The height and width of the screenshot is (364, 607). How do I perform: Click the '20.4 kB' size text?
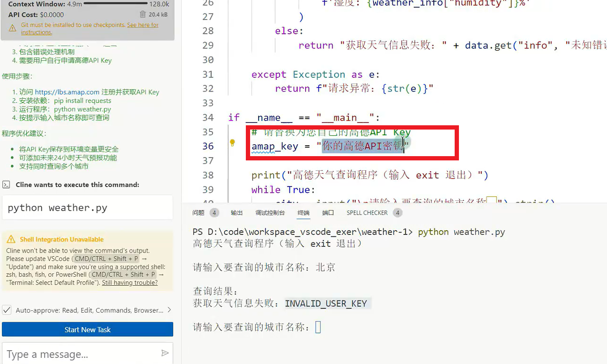(x=158, y=15)
